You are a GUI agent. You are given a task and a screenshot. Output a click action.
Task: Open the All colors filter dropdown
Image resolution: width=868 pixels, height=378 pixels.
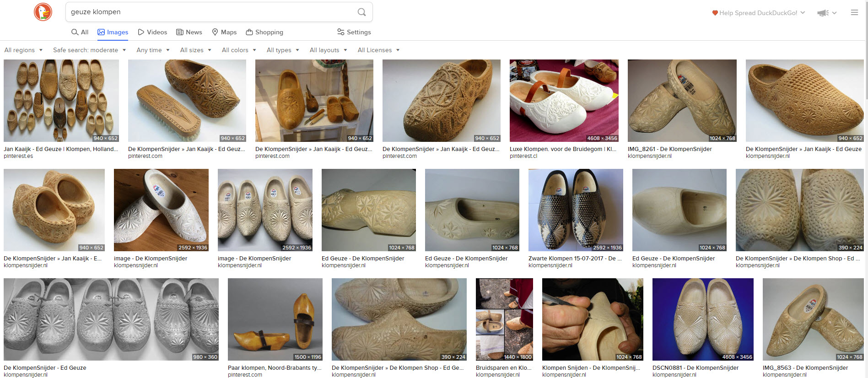[x=239, y=50]
